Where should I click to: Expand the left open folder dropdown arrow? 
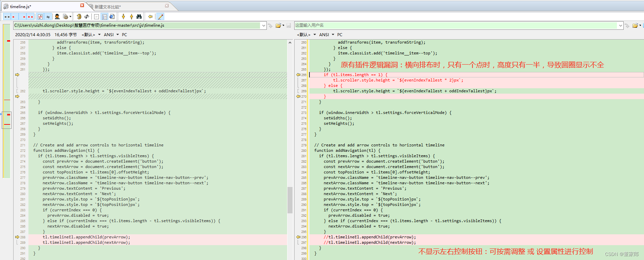point(283,26)
